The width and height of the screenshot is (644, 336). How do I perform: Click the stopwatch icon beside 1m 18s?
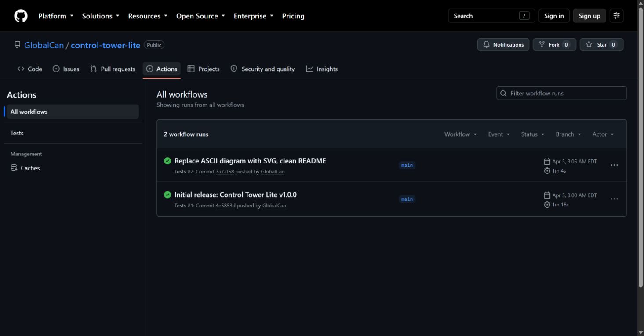click(547, 204)
